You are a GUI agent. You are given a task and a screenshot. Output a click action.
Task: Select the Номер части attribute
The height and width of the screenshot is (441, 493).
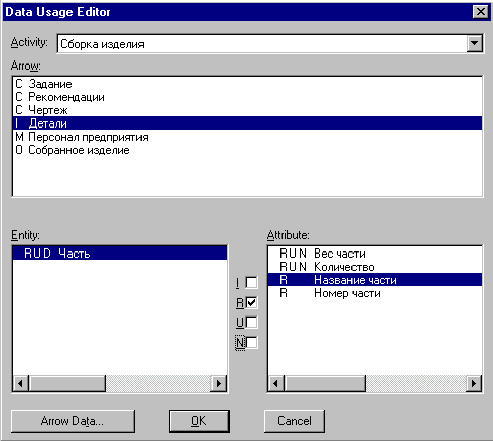coord(375,293)
